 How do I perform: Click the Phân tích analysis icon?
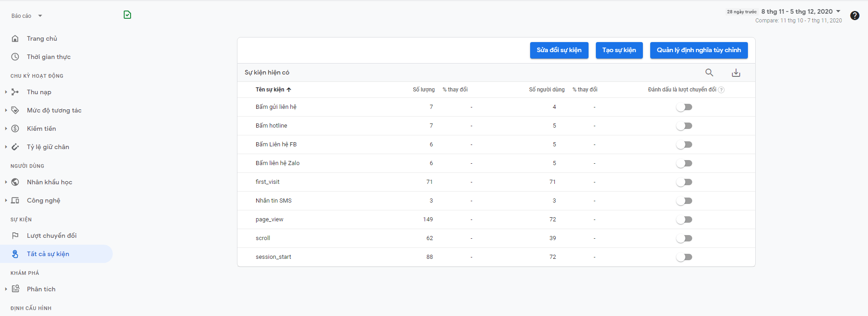point(15,289)
